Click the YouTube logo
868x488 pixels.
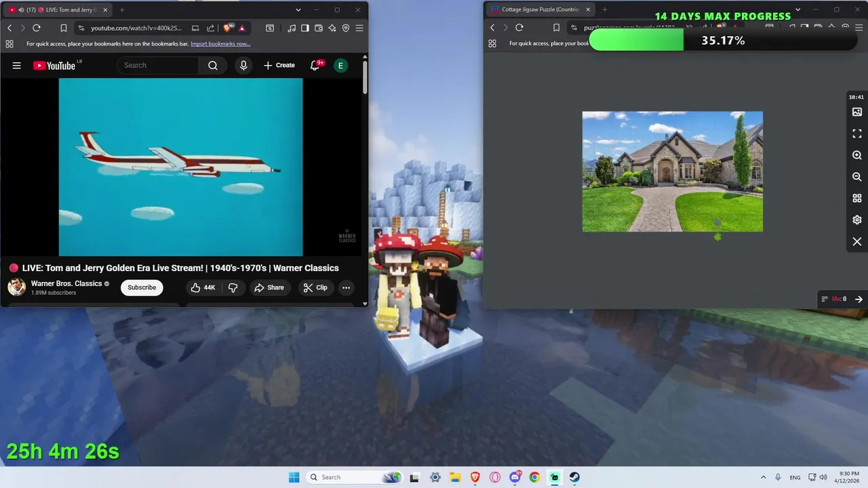click(x=54, y=66)
